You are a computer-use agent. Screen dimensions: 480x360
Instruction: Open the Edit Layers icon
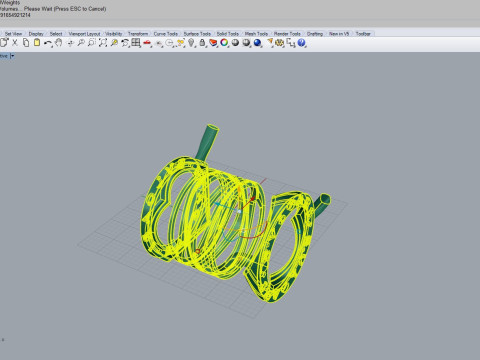click(213, 43)
